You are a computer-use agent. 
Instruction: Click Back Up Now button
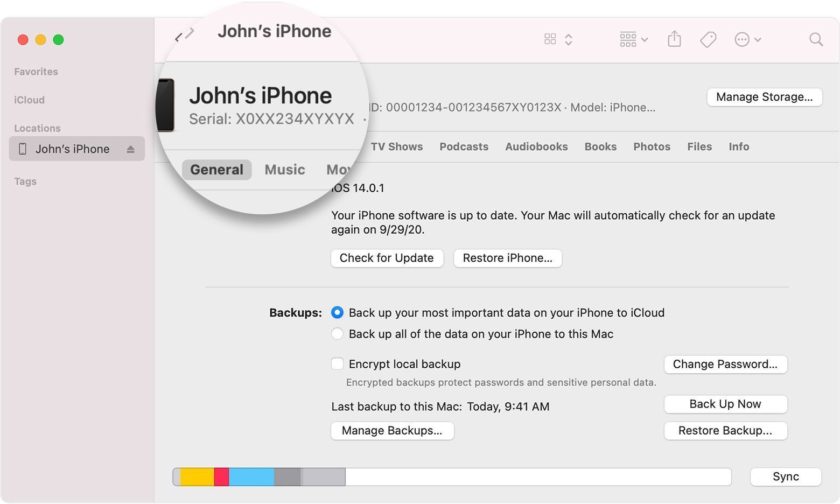click(x=725, y=404)
